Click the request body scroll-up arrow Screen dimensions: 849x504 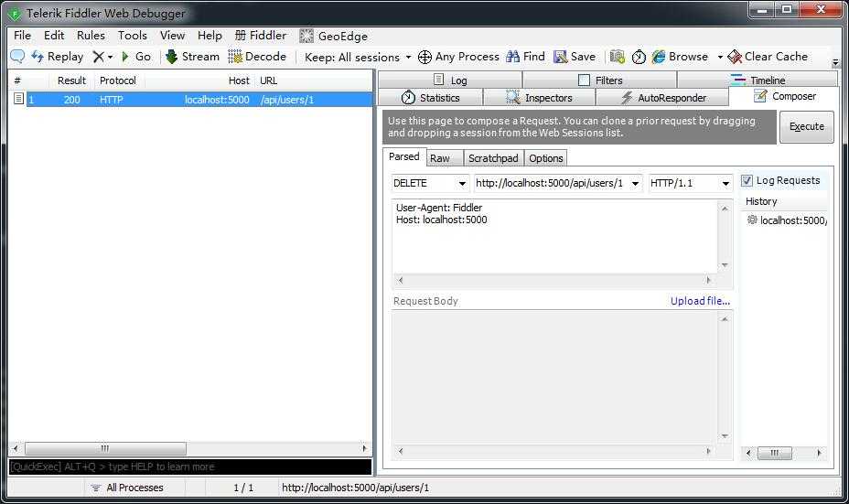pyautogui.click(x=725, y=319)
